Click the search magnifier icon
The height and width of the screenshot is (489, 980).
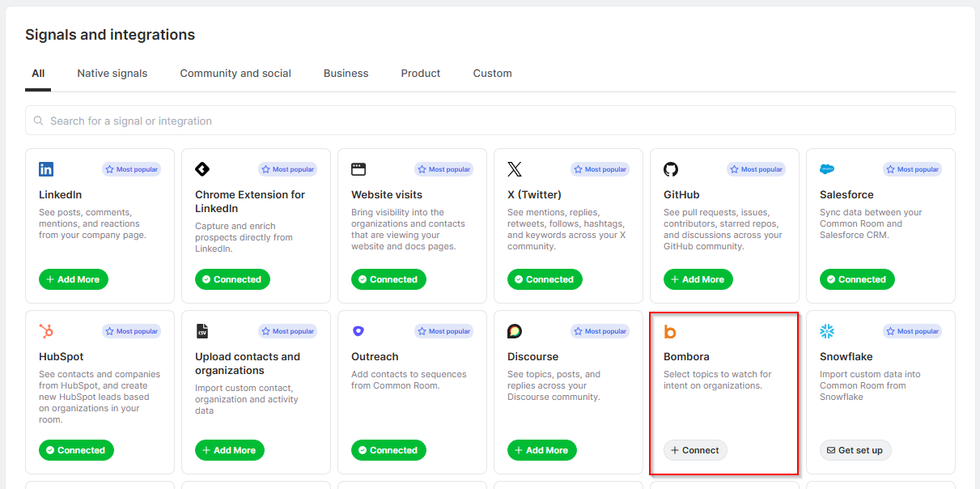tap(38, 121)
